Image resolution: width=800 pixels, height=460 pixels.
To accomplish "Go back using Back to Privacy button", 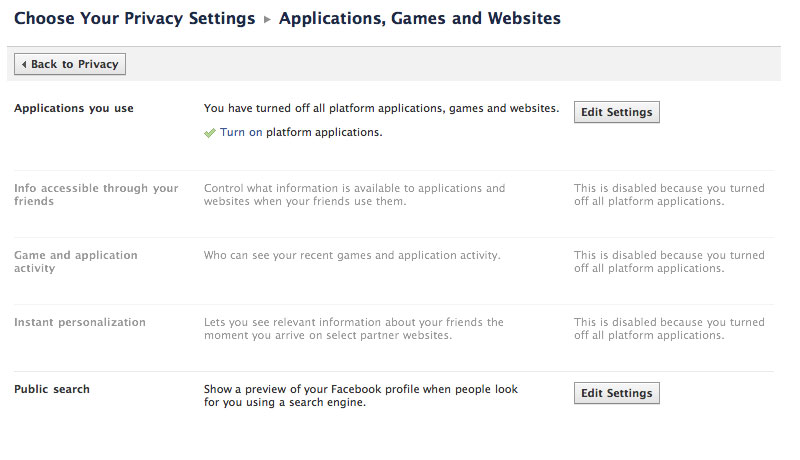I will click(70, 64).
